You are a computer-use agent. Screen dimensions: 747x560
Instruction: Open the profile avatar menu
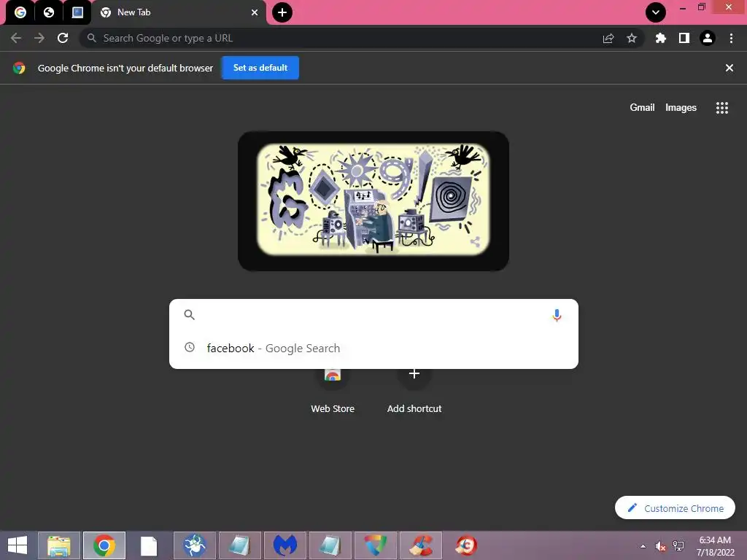(x=708, y=38)
